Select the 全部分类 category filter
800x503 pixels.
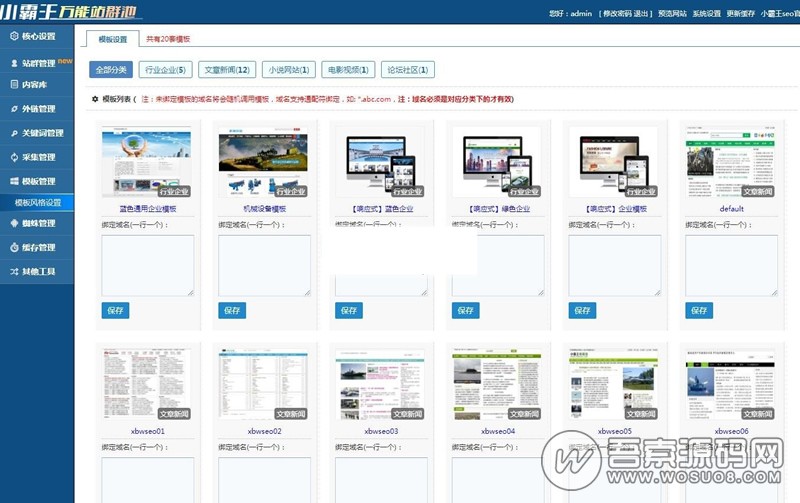[x=110, y=70]
